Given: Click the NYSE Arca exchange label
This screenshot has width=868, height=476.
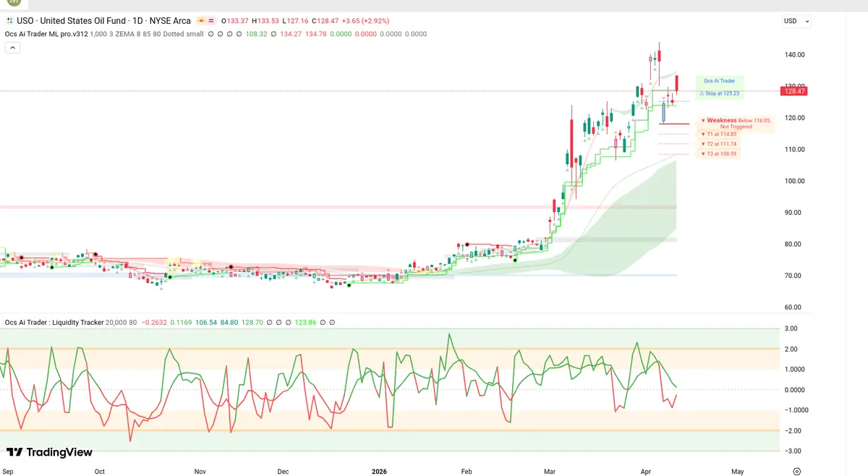Looking at the screenshot, I should pyautogui.click(x=169, y=21).
